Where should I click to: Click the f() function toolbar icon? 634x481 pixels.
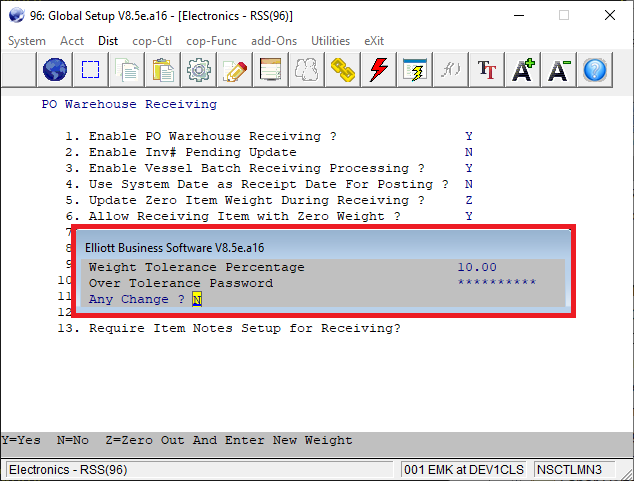pos(450,70)
